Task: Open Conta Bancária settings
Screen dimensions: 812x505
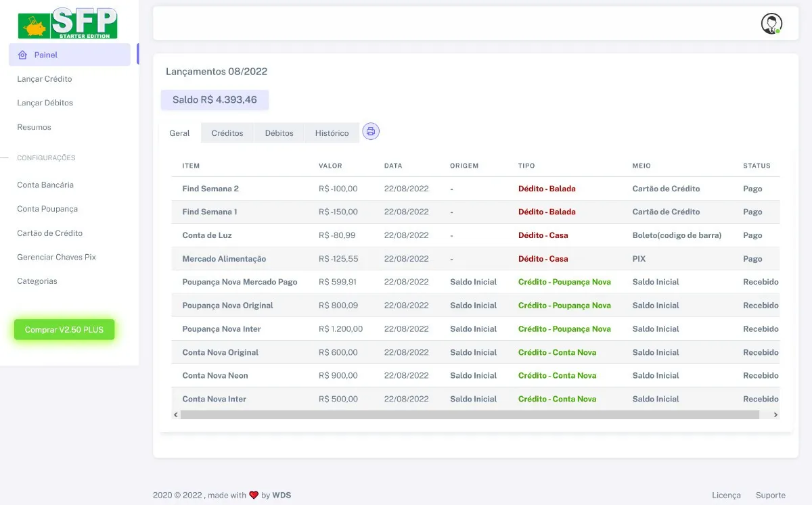Action: 45,185
